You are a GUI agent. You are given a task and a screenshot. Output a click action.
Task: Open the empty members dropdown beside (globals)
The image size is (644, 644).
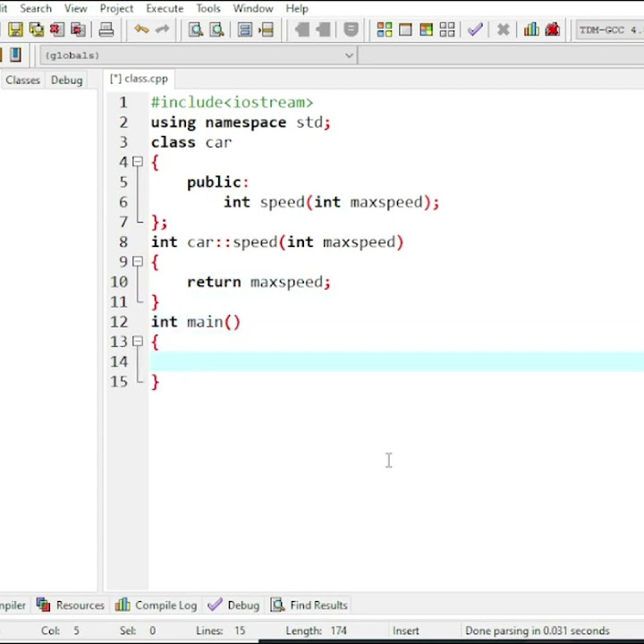pos(502,55)
